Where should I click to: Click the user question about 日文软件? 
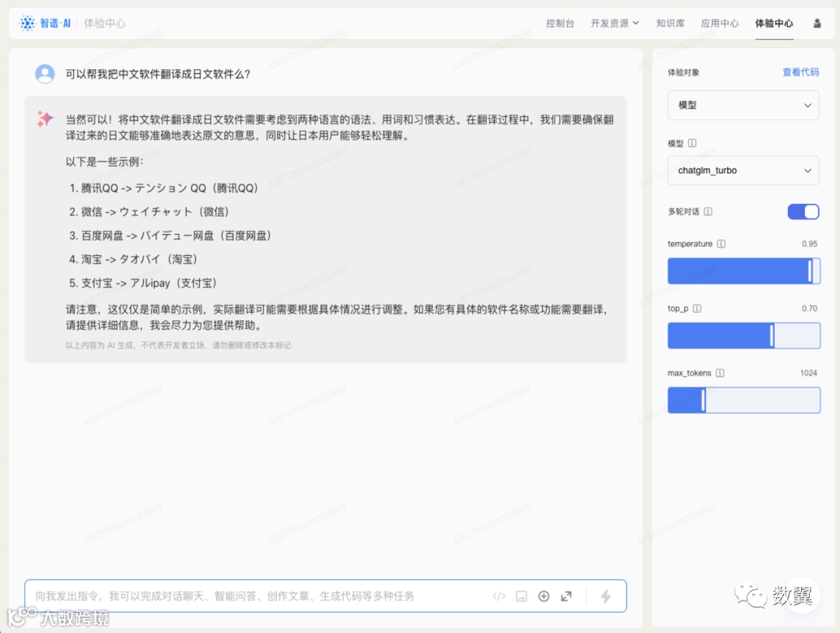coord(158,74)
